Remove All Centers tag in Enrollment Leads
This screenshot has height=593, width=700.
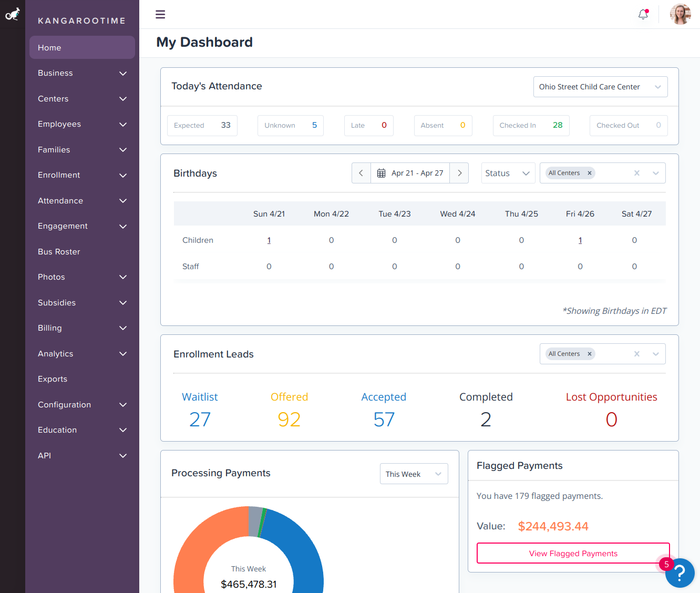[590, 354]
